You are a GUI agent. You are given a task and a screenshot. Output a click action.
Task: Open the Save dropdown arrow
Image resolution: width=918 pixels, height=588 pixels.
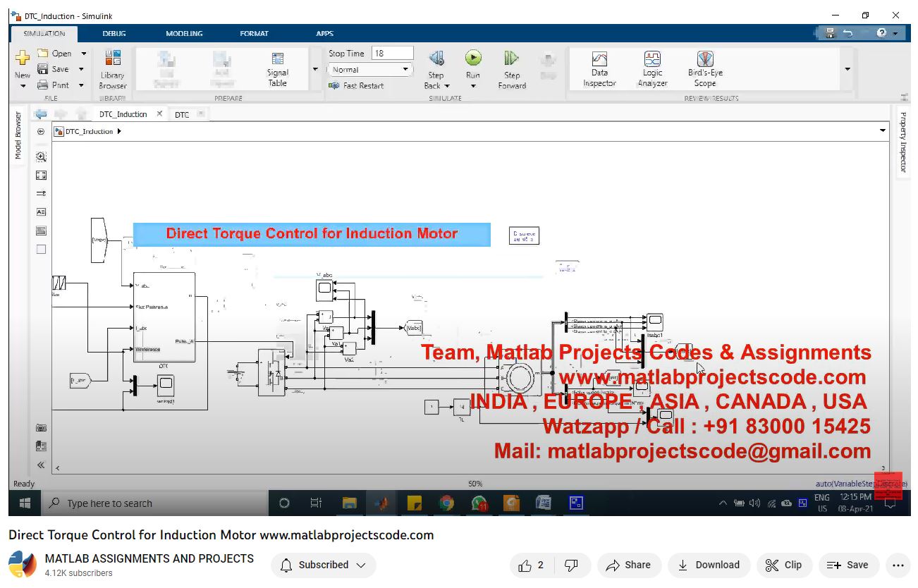click(82, 69)
